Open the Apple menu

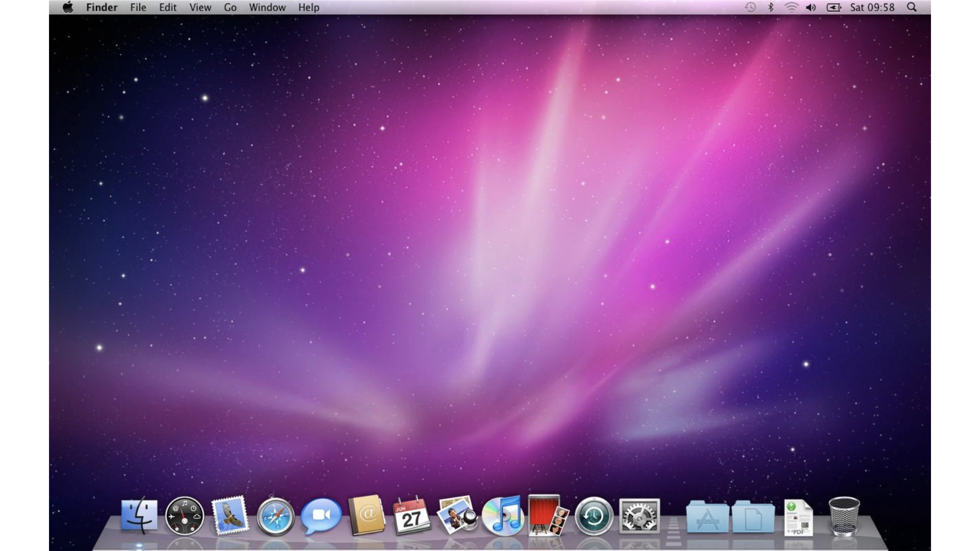click(67, 7)
